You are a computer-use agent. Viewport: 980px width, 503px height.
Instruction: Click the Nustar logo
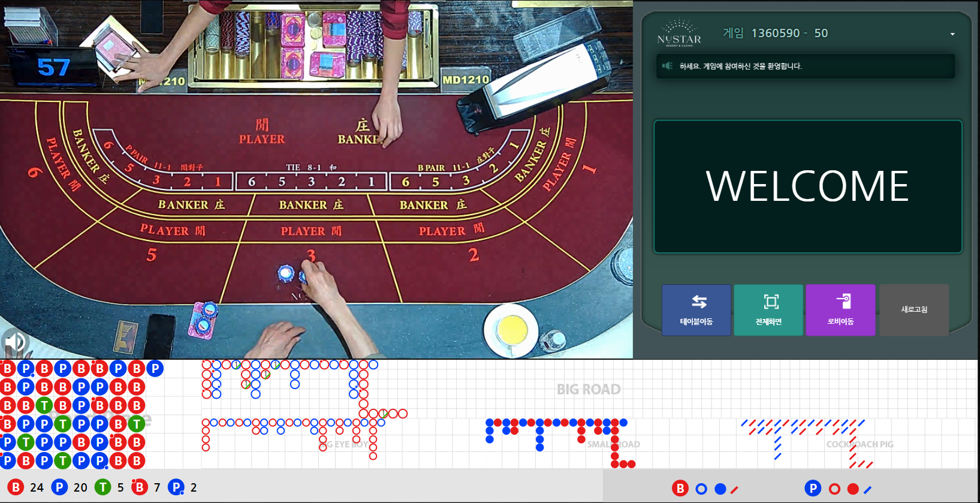(679, 34)
